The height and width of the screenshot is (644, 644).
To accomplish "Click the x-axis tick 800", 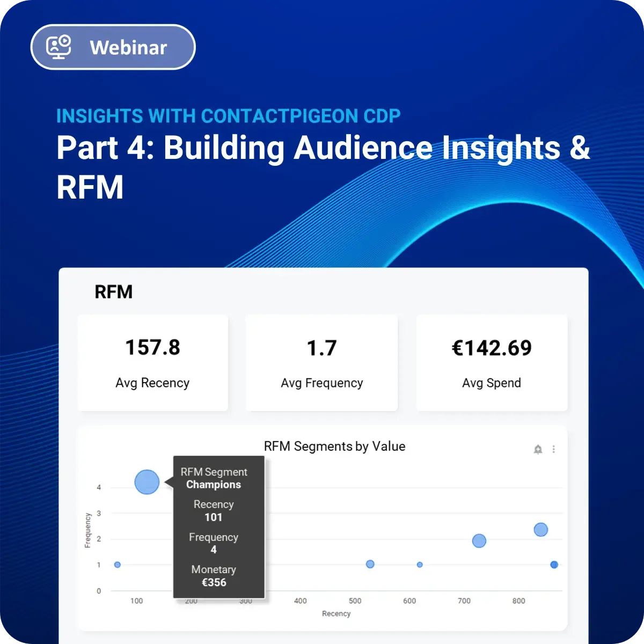I will pos(518,601).
